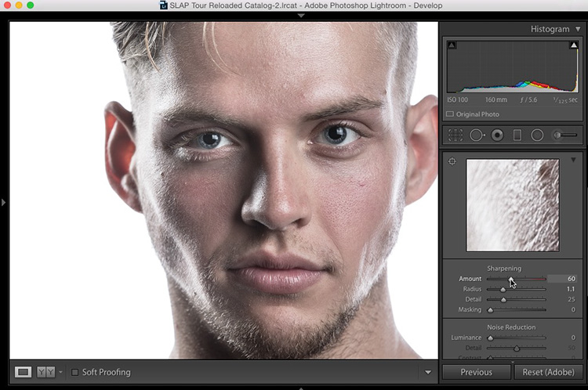Screen dimensions: 588x390
Task: Click the 160 mm focal length readout
Action: [496, 100]
